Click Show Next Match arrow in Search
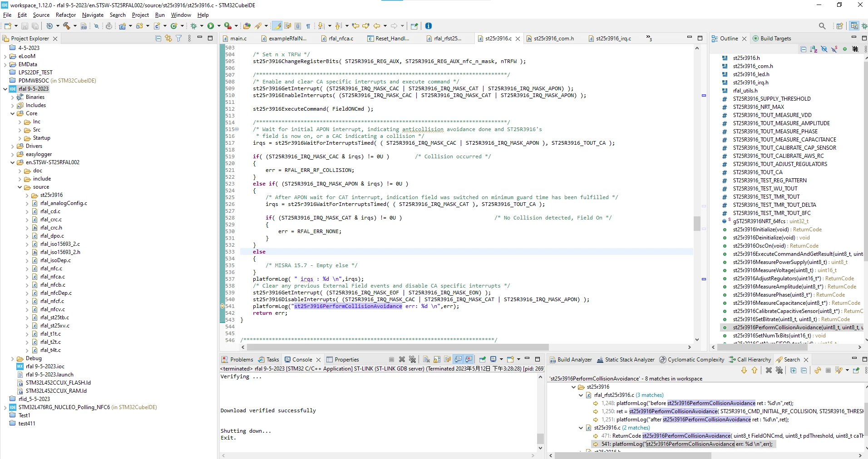The width and height of the screenshot is (868, 459). [x=744, y=370]
